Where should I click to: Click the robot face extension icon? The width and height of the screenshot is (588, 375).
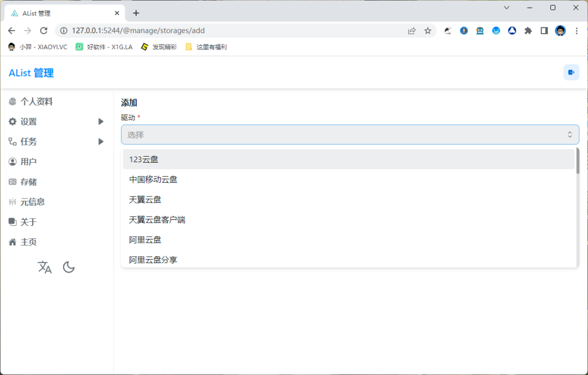[x=480, y=30]
